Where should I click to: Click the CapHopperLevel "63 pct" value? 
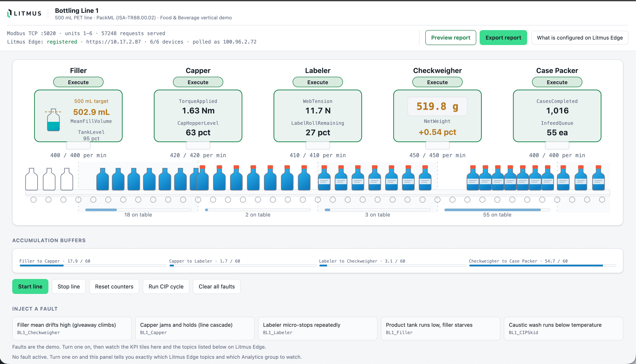[198, 133]
